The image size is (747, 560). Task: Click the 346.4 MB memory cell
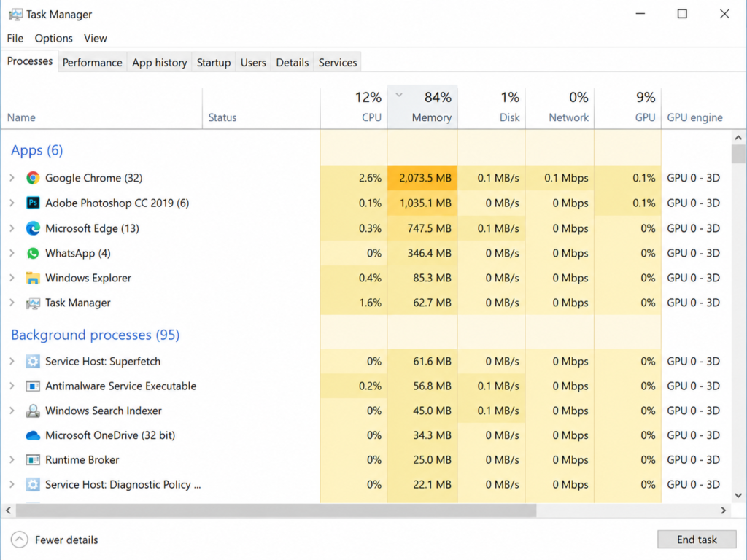[x=422, y=253]
